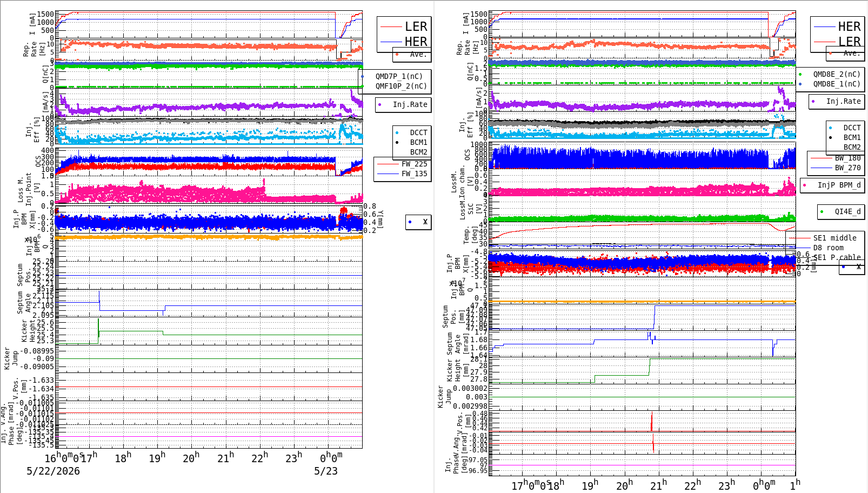Click the BCM1 legend entry in the left plot
868x493 pixels.
click(x=418, y=142)
